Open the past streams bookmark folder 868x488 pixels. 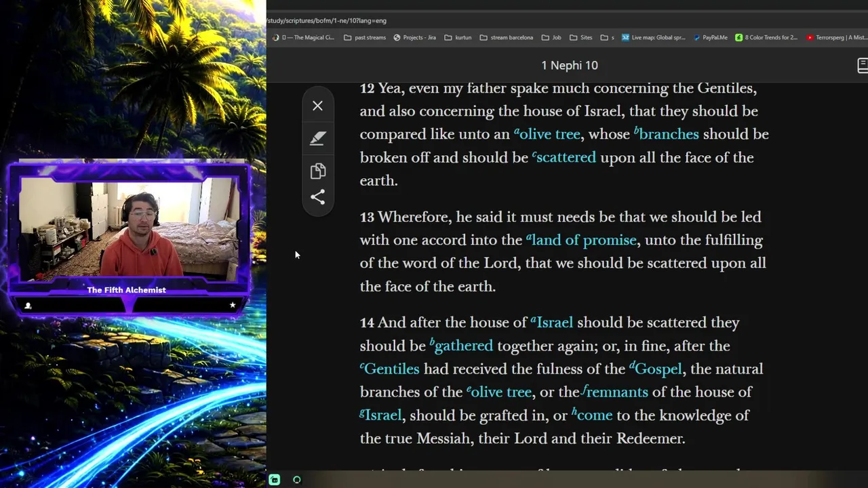(365, 38)
